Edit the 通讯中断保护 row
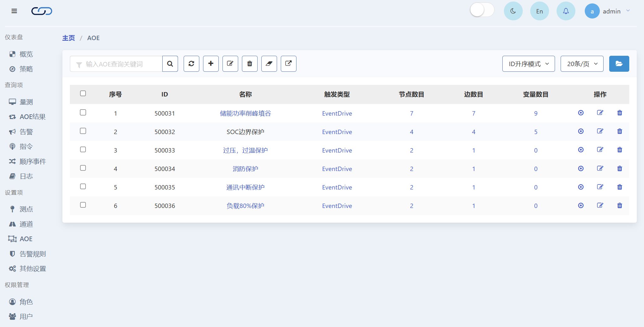This screenshot has height=327, width=644. point(600,187)
